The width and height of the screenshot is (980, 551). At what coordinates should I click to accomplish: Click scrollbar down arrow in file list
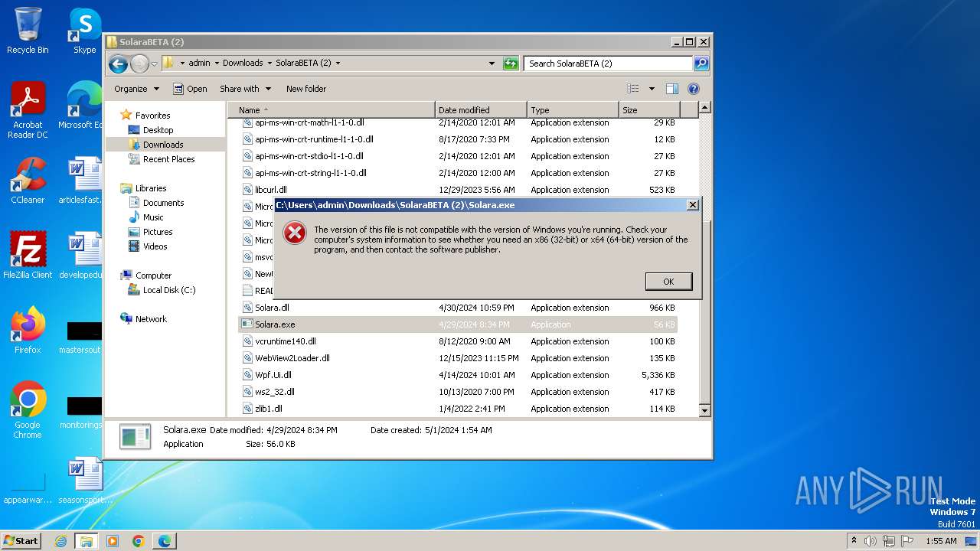tap(704, 411)
